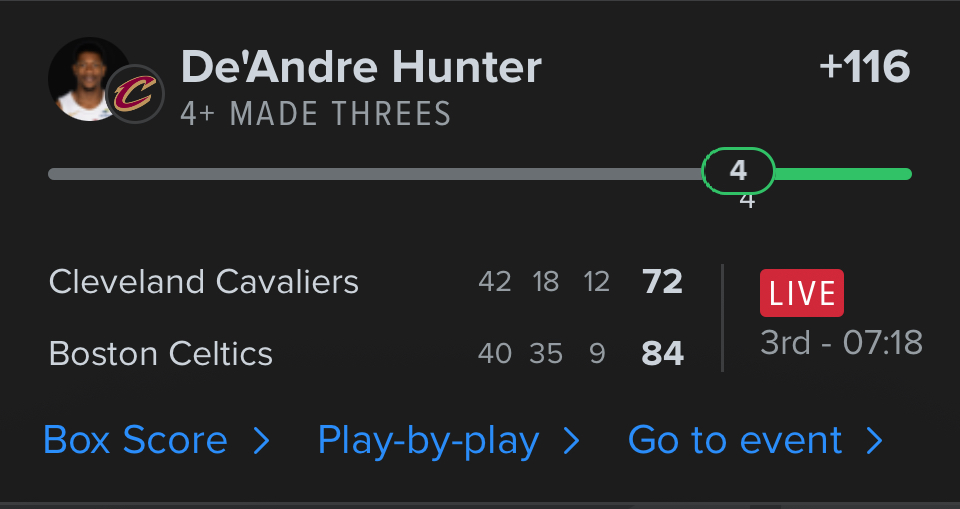Viewport: 960px width, 509px height.
Task: Click the De'Andre Hunter player name
Action: tap(361, 68)
